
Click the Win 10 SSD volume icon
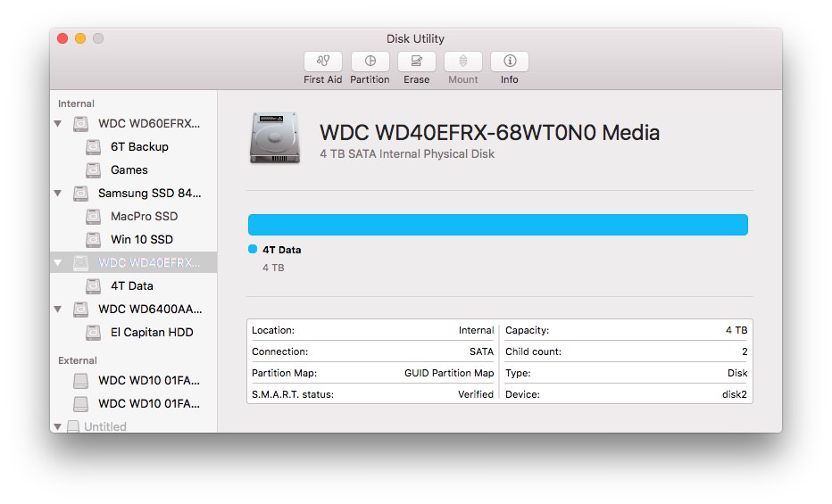94,240
